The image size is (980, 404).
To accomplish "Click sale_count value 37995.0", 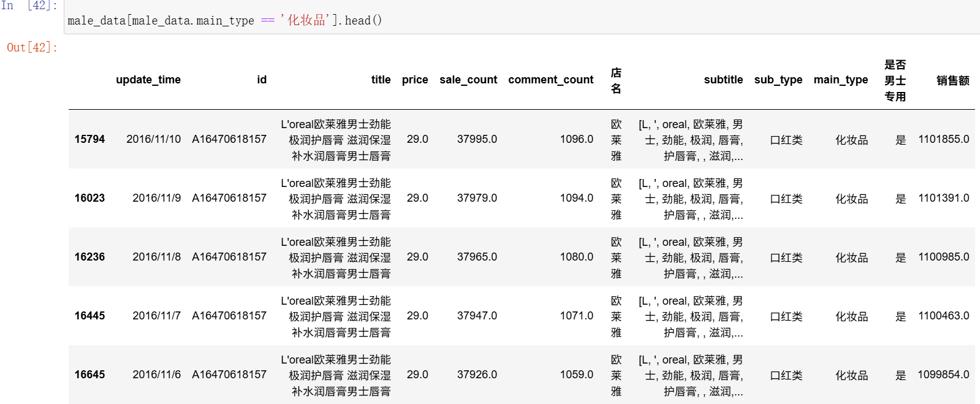I will [x=477, y=139].
